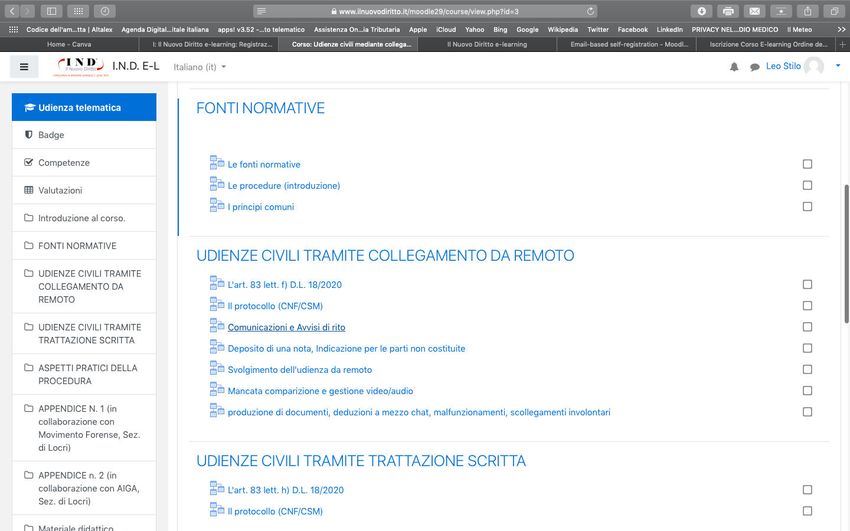The width and height of the screenshot is (850, 531).
Task: Open Comunicazioni e Avvisi di rito link
Action: [286, 327]
